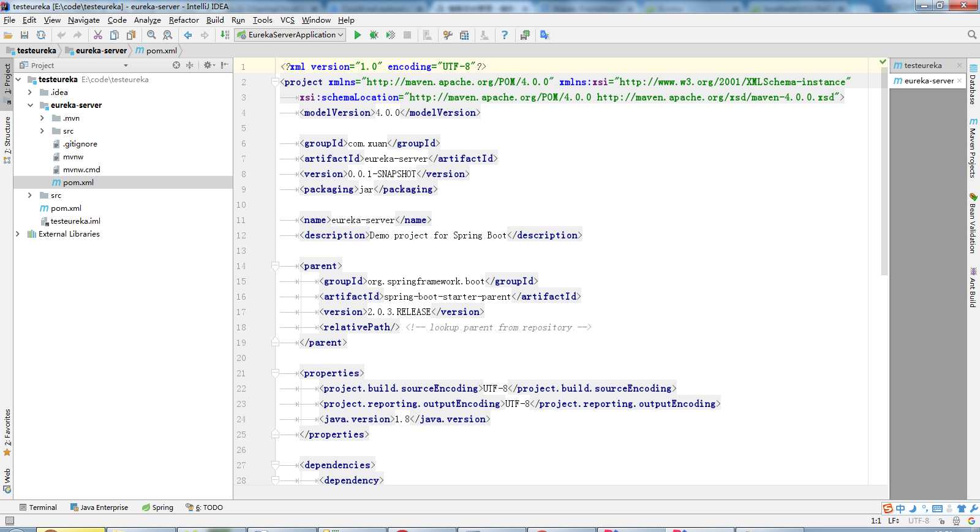Toggle the Favorites side panel

coord(7,432)
